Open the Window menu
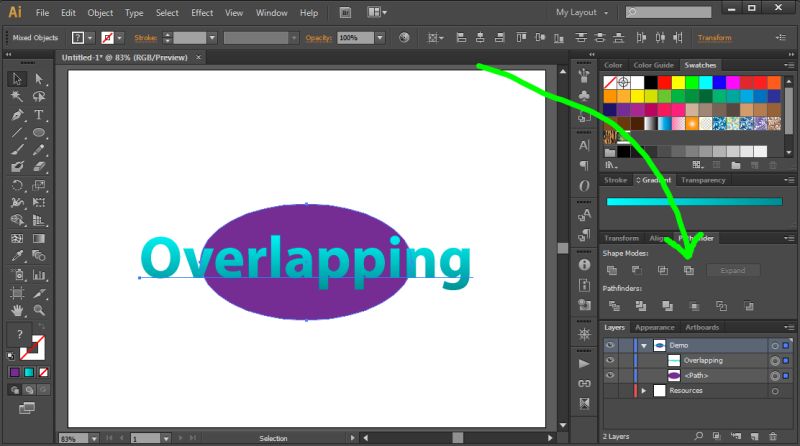This screenshot has width=800, height=446. [271, 13]
